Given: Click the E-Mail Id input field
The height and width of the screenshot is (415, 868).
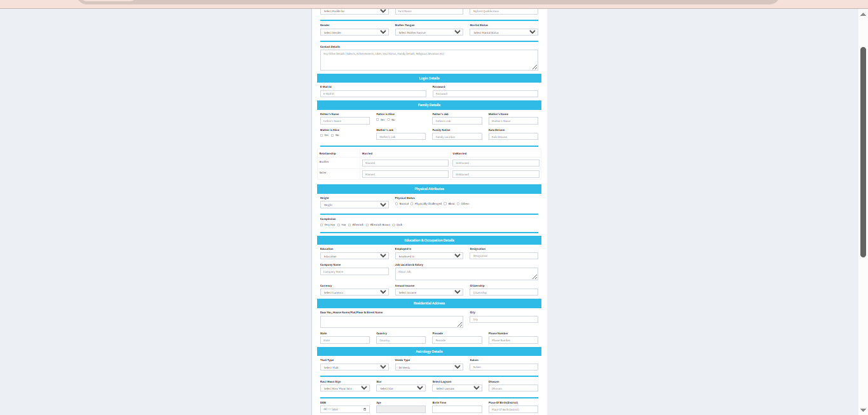Looking at the screenshot, I should (x=373, y=93).
